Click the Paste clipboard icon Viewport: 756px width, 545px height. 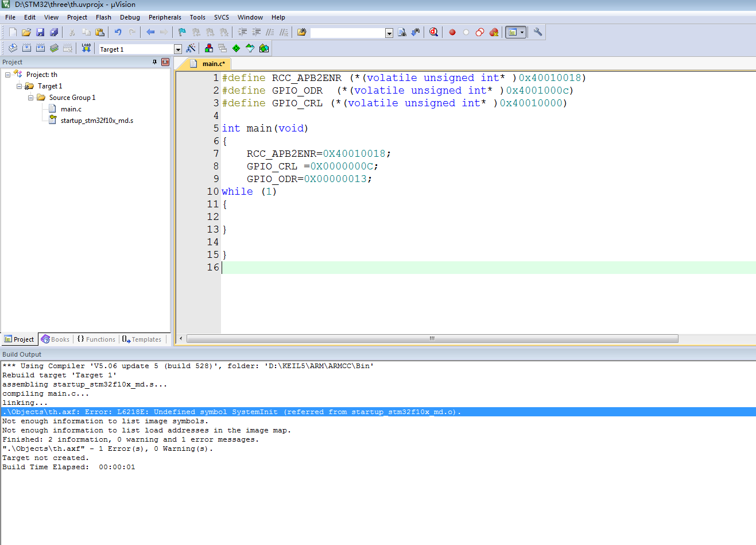(100, 32)
